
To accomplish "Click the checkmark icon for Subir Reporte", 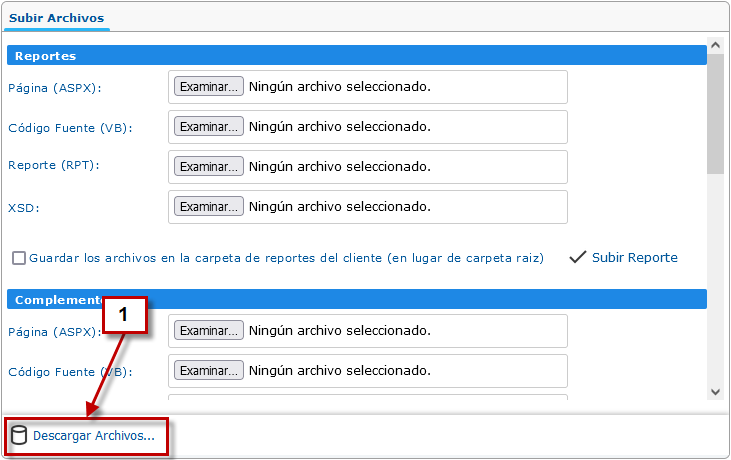I will click(577, 257).
